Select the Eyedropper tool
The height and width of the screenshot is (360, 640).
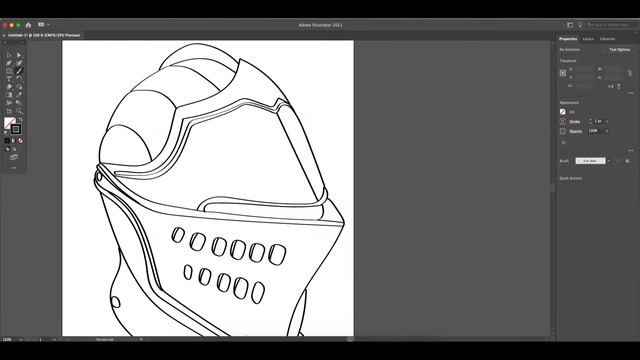coord(19,95)
